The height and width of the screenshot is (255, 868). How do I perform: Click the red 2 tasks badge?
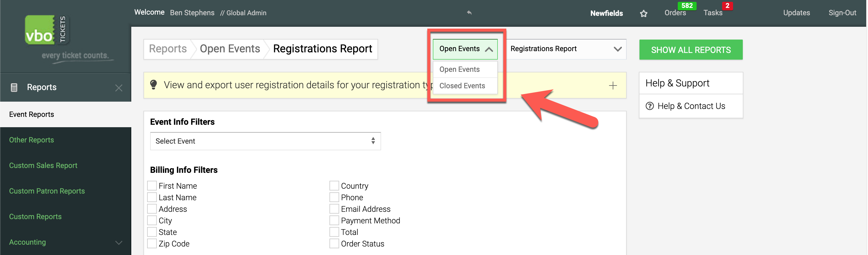coord(727,5)
